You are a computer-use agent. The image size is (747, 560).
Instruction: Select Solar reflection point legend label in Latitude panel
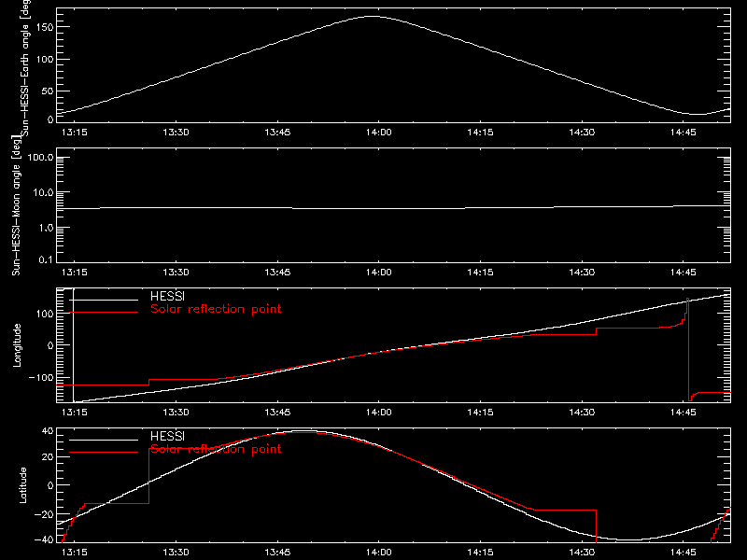point(216,449)
